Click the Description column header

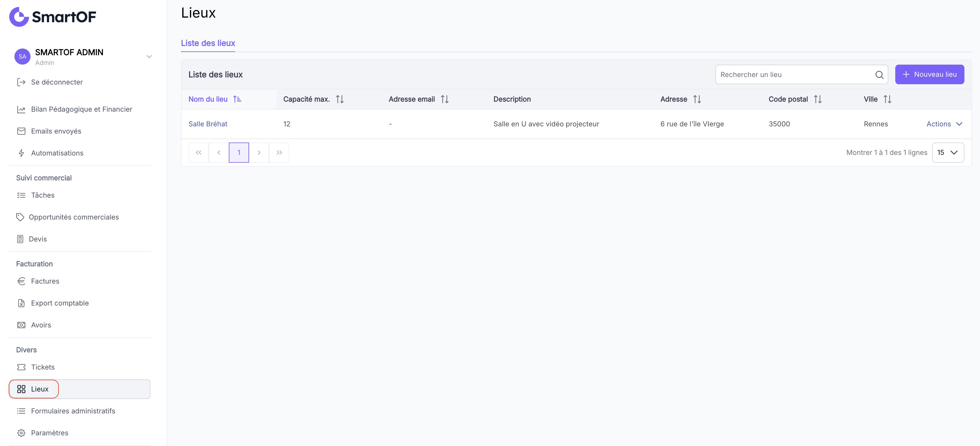click(512, 99)
